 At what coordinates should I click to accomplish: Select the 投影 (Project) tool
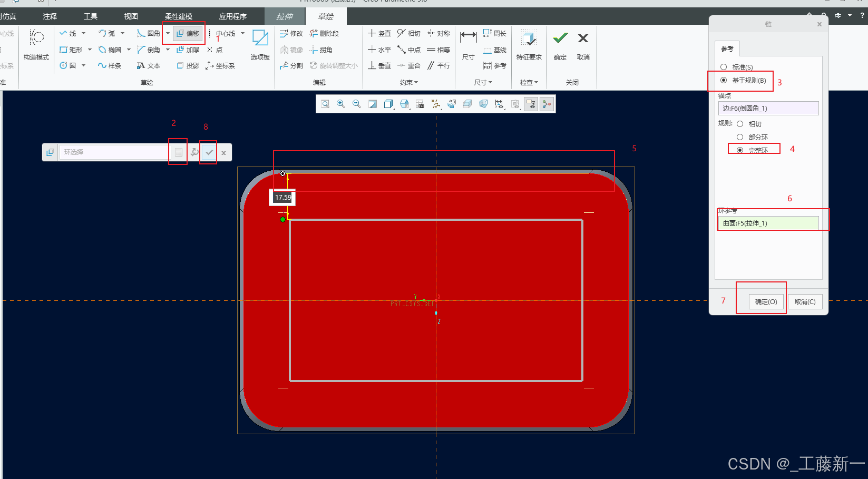pos(188,65)
